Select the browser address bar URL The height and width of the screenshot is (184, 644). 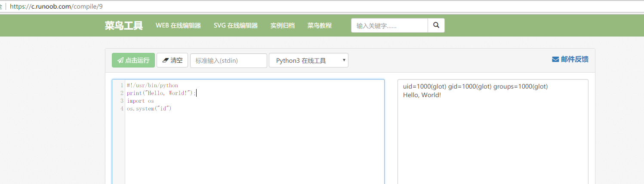click(56, 7)
